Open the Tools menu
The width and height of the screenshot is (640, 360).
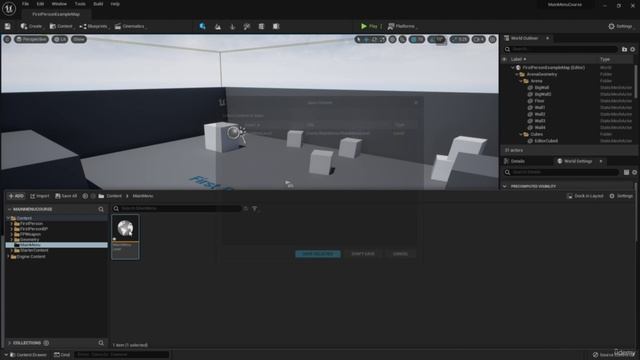tap(80, 4)
